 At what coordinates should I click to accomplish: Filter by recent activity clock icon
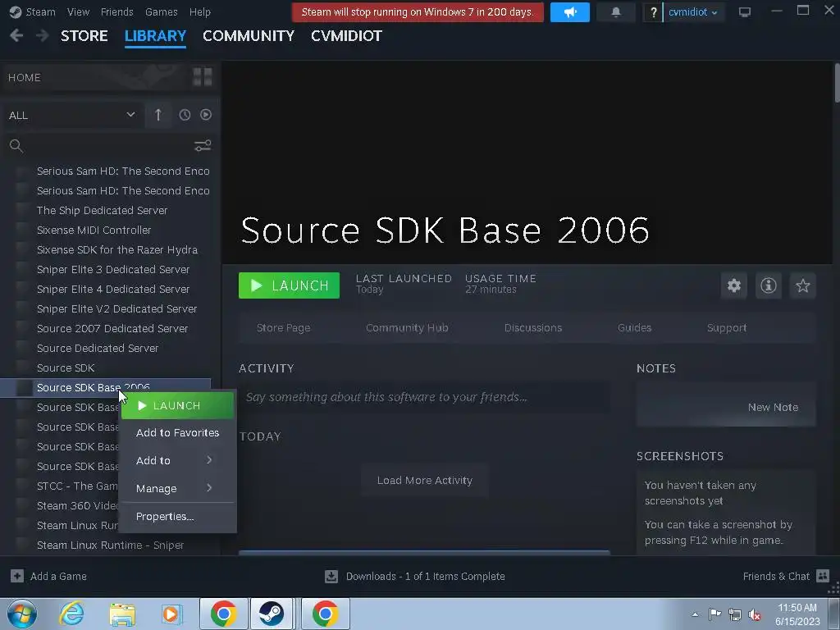pos(185,115)
